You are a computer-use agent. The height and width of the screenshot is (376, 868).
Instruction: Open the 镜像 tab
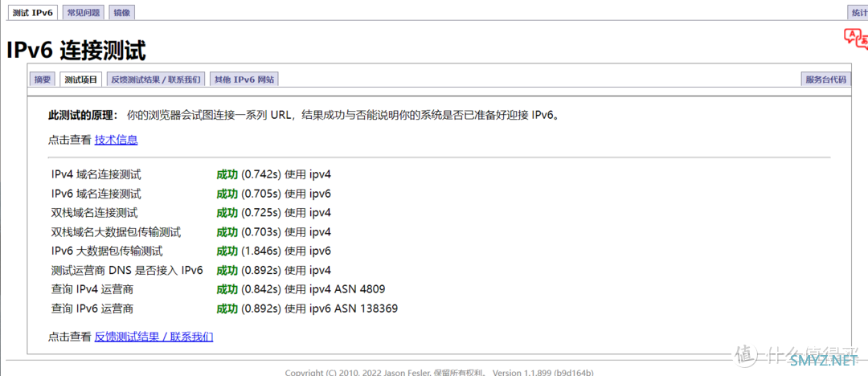coord(122,13)
